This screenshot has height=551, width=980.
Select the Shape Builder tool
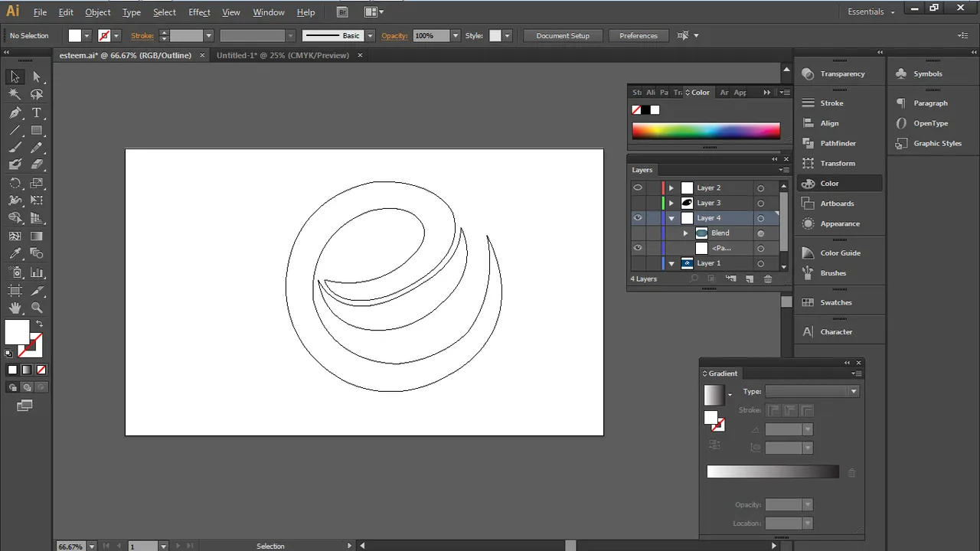[x=15, y=219]
